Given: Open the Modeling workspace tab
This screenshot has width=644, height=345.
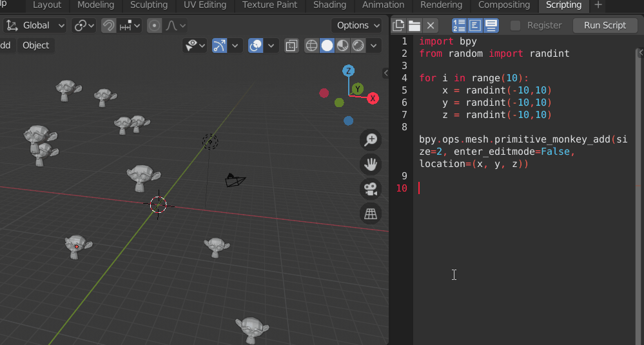Looking at the screenshot, I should tap(95, 5).
